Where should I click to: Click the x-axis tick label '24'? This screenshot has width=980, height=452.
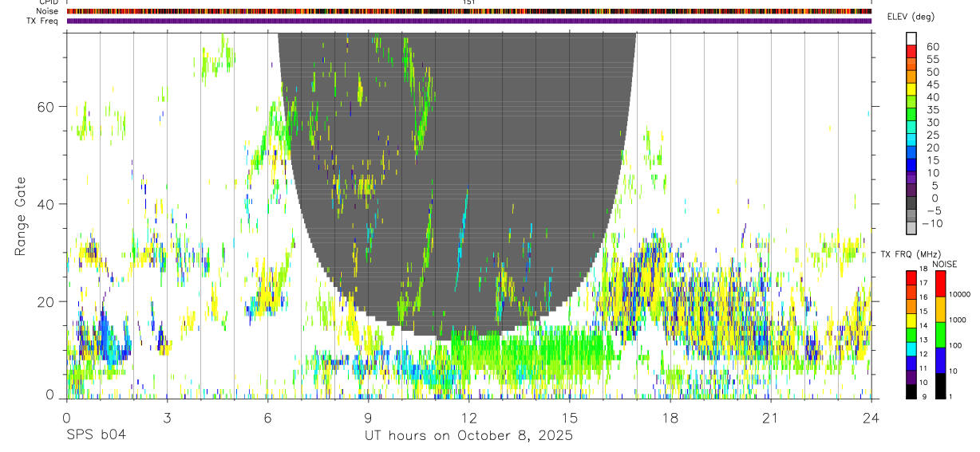pos(871,417)
